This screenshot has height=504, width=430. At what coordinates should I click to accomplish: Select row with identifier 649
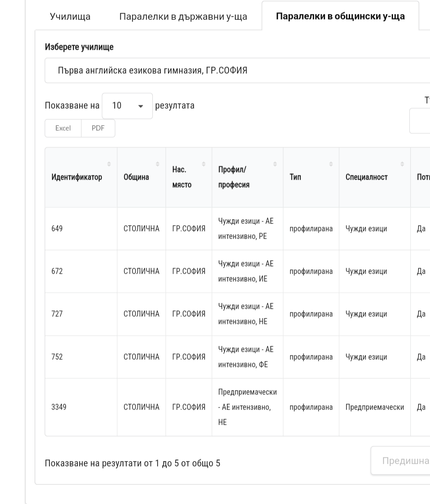tap(57, 229)
